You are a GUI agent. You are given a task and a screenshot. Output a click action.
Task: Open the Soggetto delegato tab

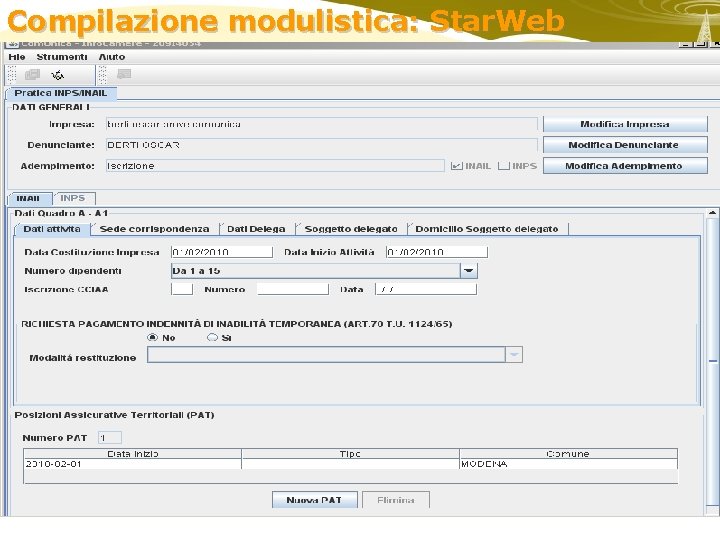[x=351, y=229]
